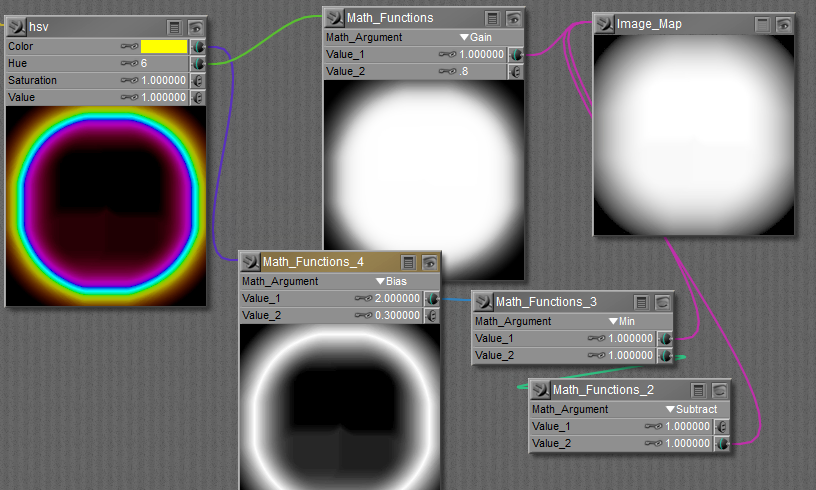Click the hsv node collapse icon

point(17,27)
